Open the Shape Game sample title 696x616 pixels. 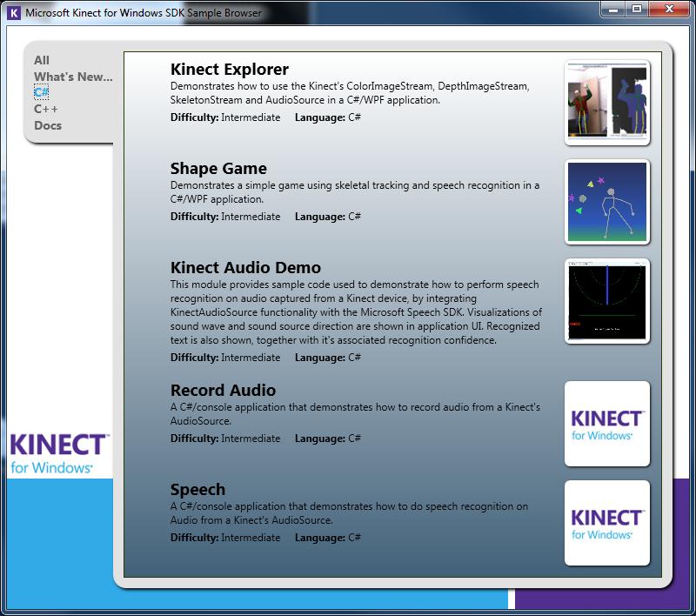click(218, 168)
